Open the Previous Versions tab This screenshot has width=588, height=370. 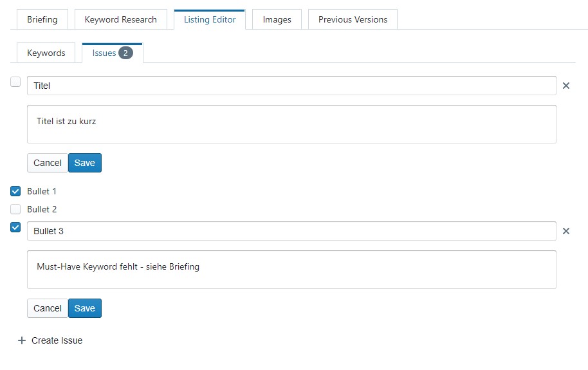click(353, 19)
